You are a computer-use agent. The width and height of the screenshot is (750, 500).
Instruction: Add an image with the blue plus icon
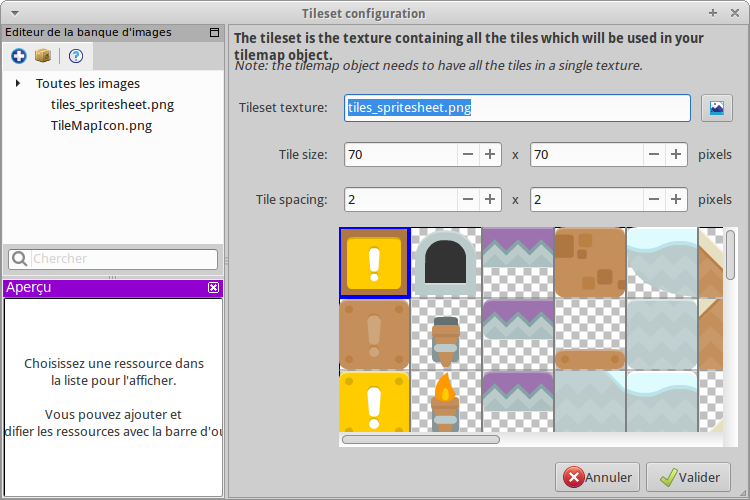(19, 56)
